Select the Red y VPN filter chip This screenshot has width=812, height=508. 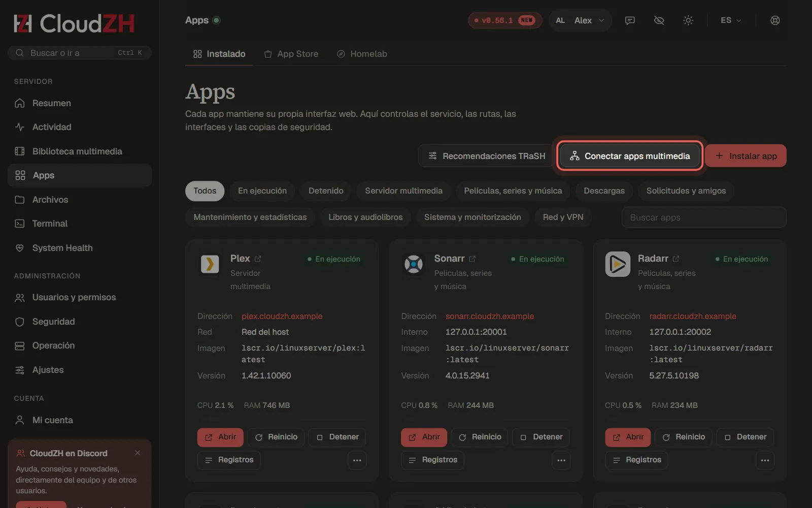coord(563,217)
